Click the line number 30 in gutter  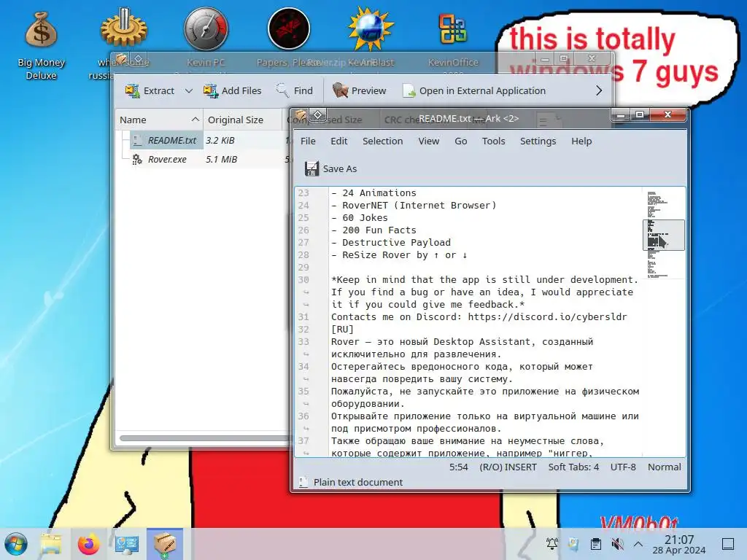[x=303, y=279]
